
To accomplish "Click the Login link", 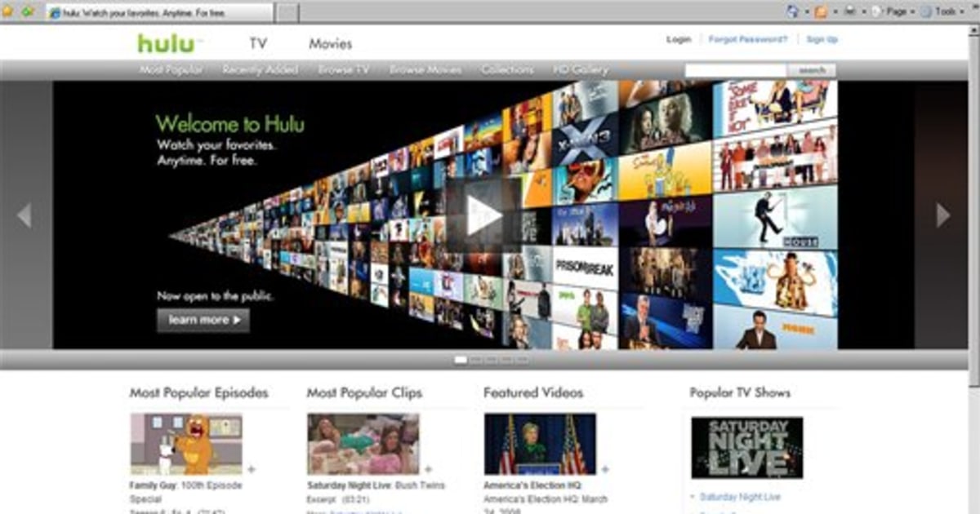I will tap(678, 39).
